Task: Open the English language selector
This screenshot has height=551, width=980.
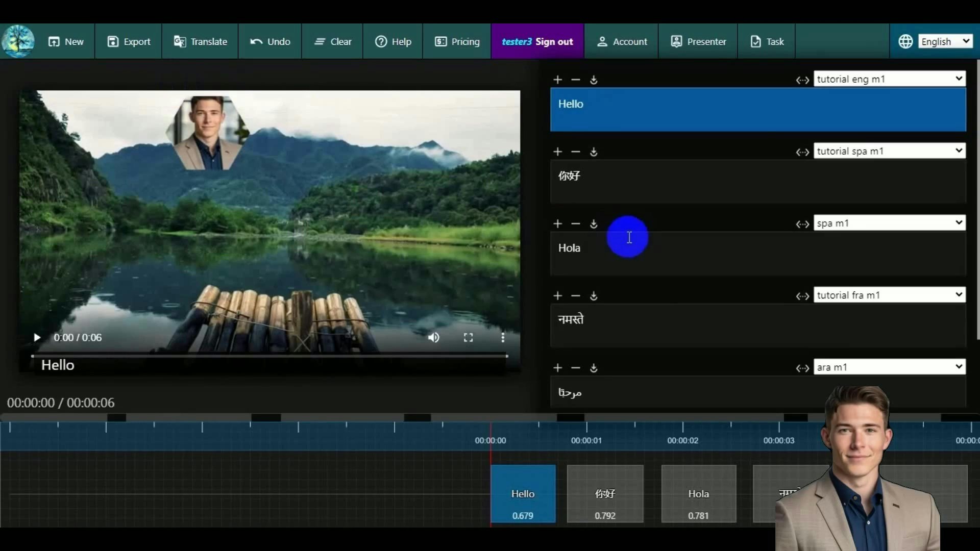Action: [x=945, y=41]
